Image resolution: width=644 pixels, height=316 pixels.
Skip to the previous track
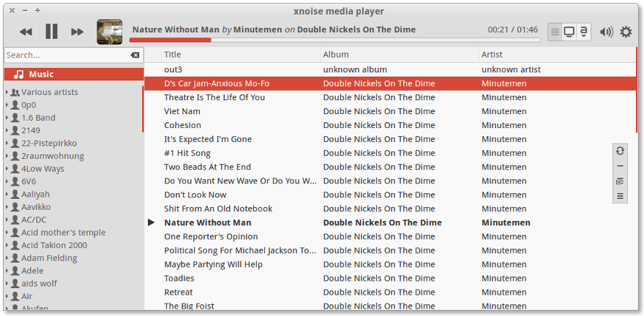(x=26, y=31)
